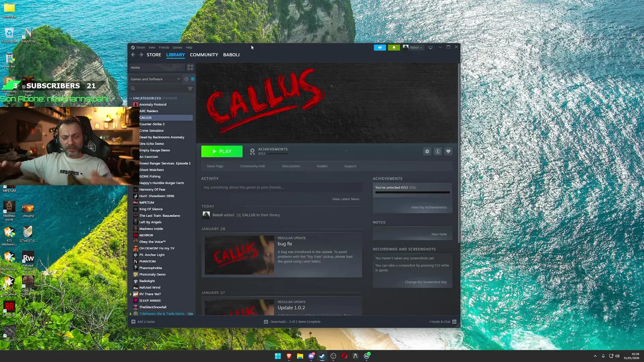Open File Explorer from taskbar
Viewport: 644px width, 362px height.
(x=300, y=356)
